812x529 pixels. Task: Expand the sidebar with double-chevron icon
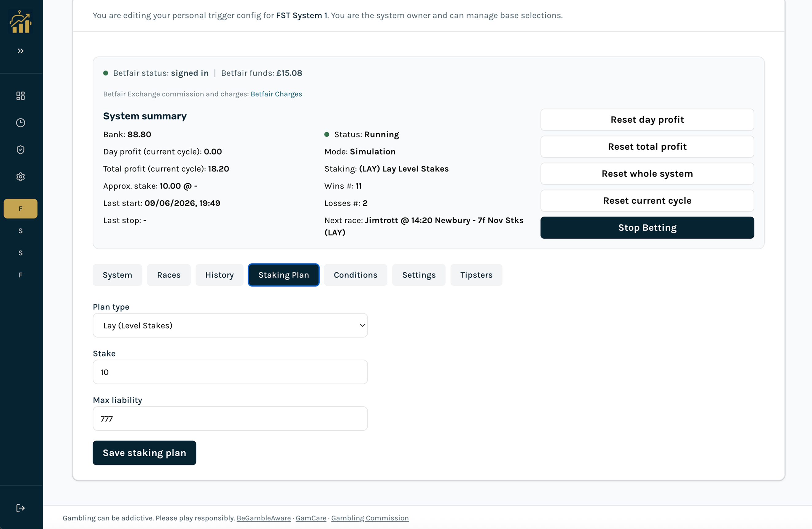(x=21, y=51)
